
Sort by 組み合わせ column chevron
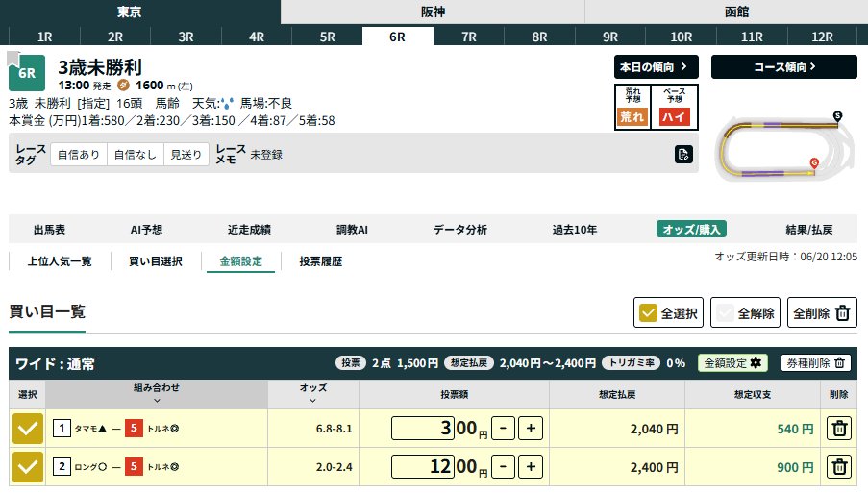coord(157,401)
